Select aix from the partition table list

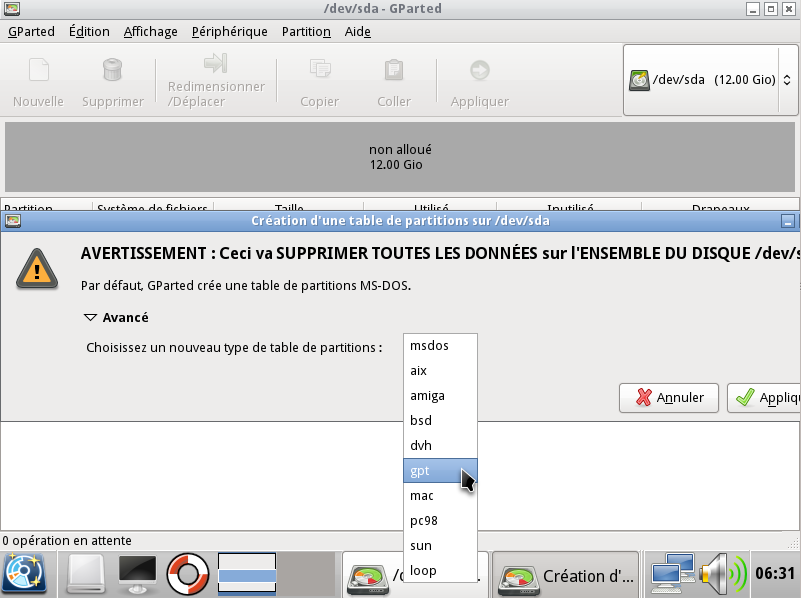440,371
